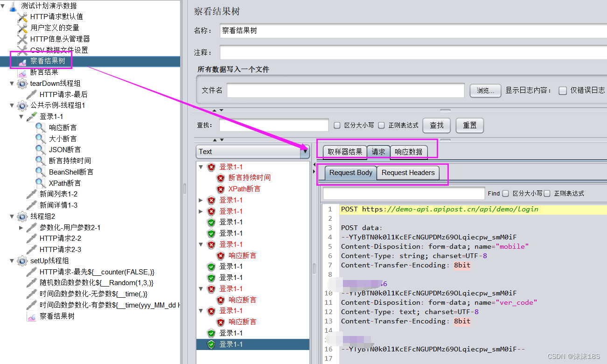607x364 pixels.
Task: Select 断言持续时间 under the failed result
Action: tap(249, 178)
